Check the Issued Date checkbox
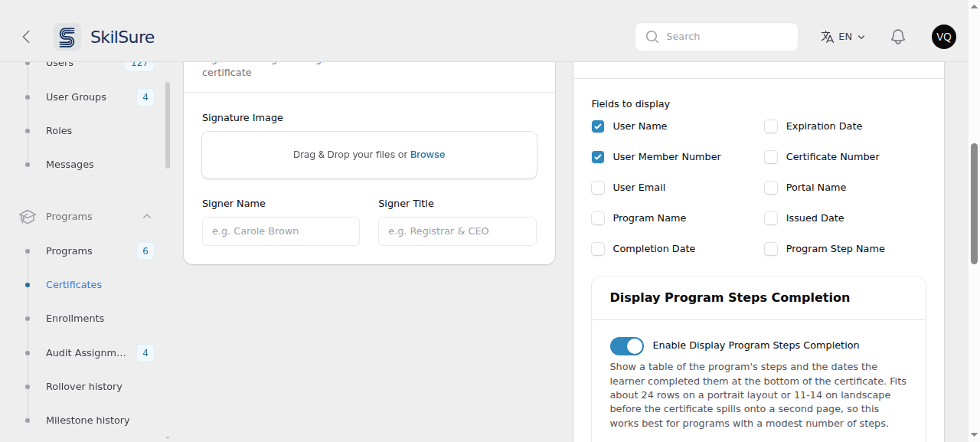Screen dimensions: 980x442 (x=771, y=218)
